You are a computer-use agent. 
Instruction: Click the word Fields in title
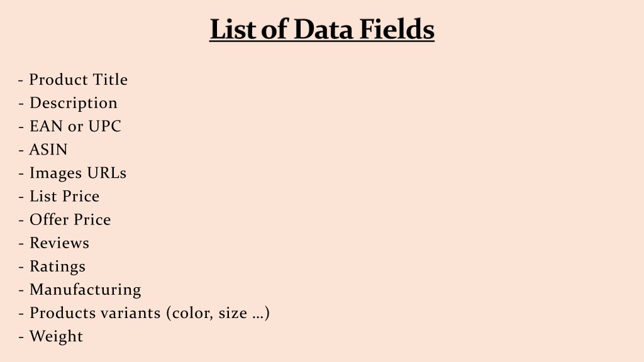(x=397, y=29)
